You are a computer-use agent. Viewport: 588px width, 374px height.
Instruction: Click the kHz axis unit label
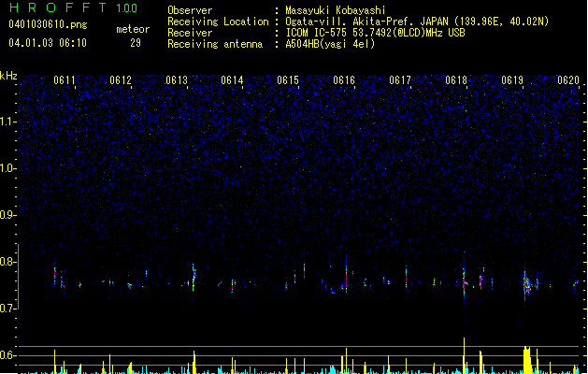[x=8, y=76]
